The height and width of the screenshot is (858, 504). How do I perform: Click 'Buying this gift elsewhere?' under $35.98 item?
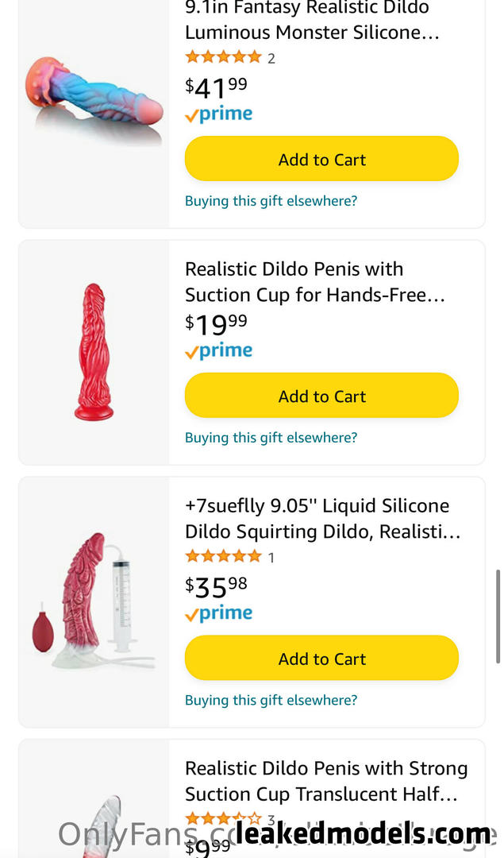click(x=271, y=700)
